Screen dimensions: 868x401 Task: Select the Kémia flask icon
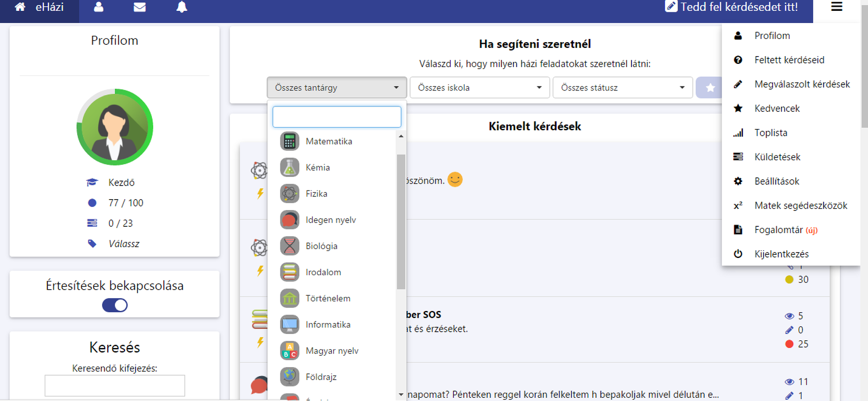point(289,167)
